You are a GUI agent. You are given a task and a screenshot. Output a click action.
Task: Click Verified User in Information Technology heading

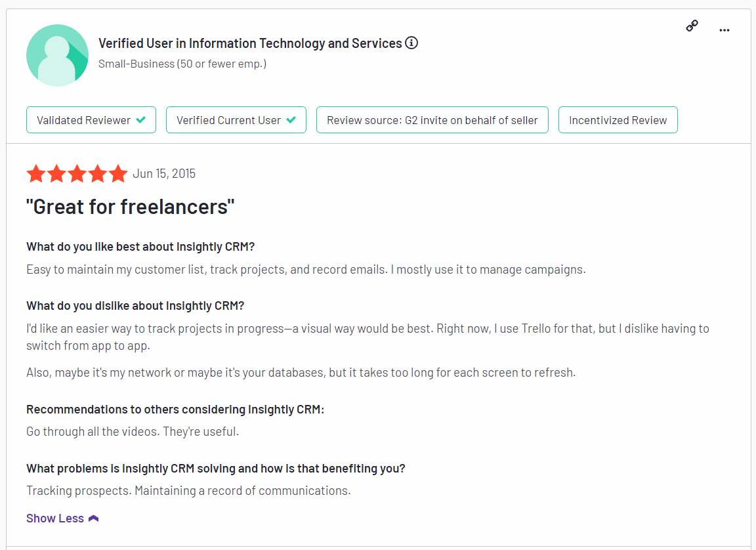(250, 43)
